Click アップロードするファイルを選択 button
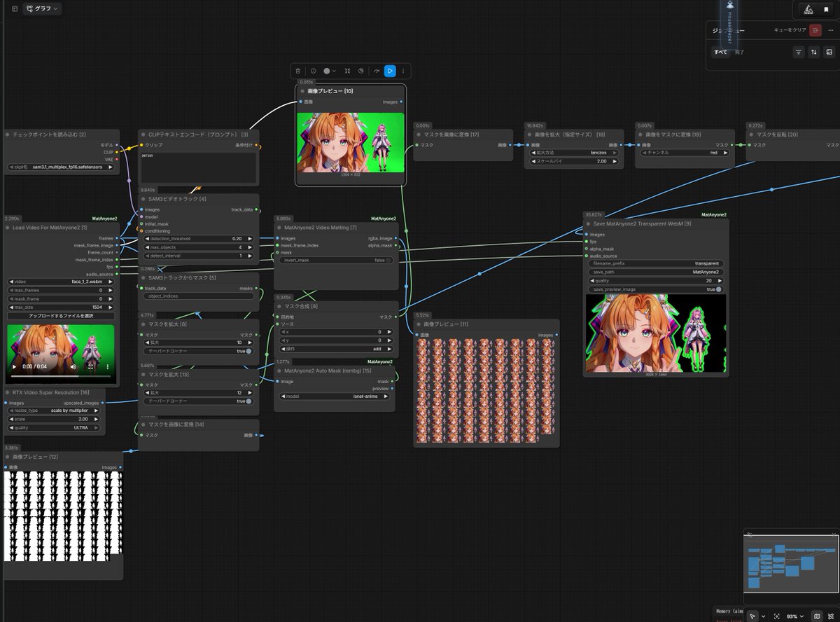Screen dimensions: 840x622 click(61, 316)
